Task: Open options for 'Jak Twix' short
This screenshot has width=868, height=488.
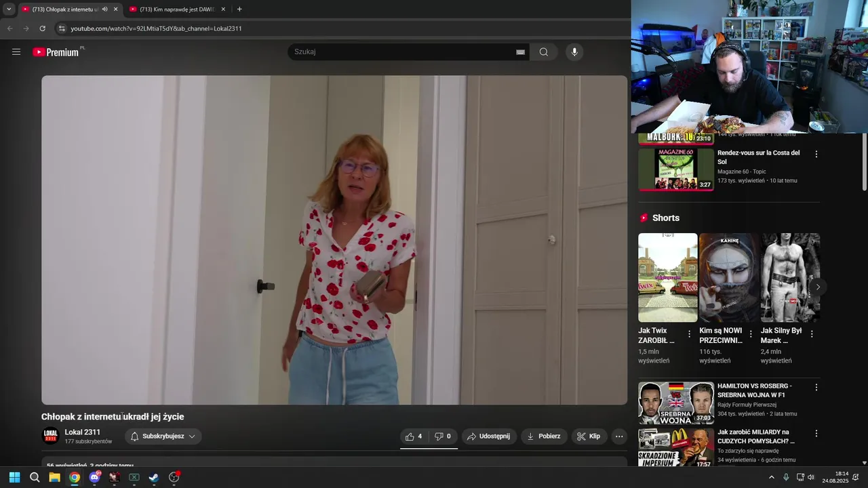Action: click(689, 334)
